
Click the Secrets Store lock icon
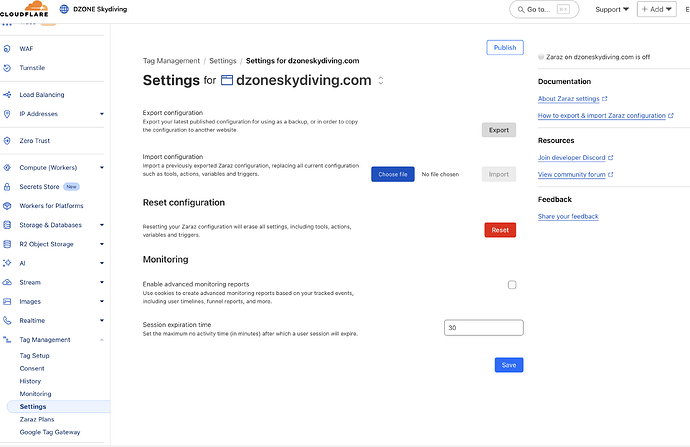(x=7, y=187)
